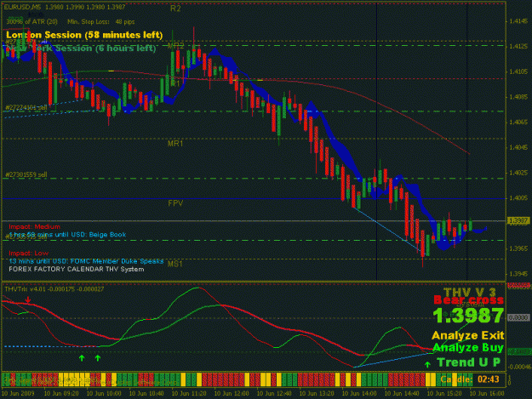Click the FPV pivot label
Image resolution: width=532 pixels, height=399 pixels.
[x=175, y=203]
